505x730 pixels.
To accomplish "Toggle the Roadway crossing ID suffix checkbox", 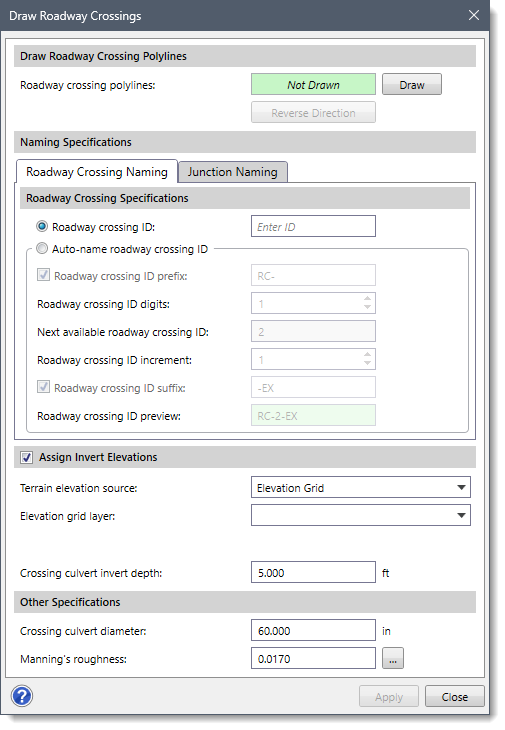I will 43,387.
